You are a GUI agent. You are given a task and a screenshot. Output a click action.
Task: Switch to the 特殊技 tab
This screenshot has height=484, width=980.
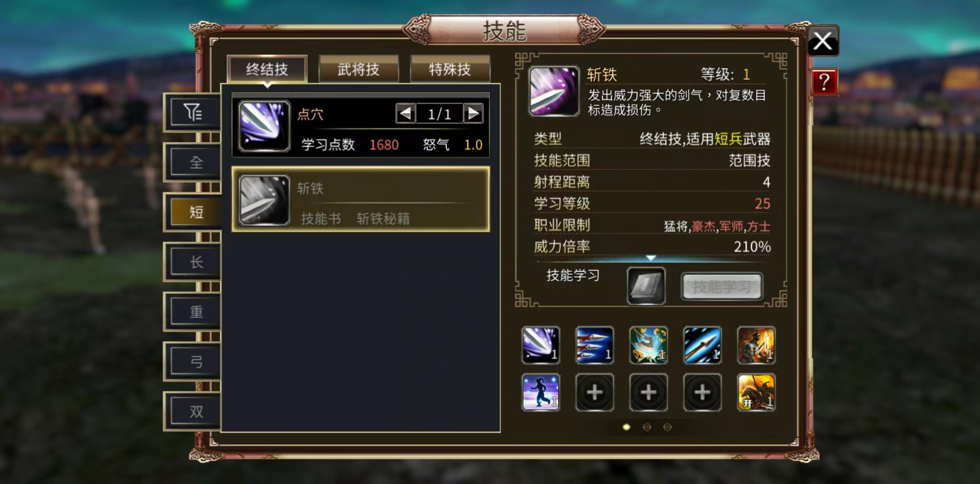(450, 69)
